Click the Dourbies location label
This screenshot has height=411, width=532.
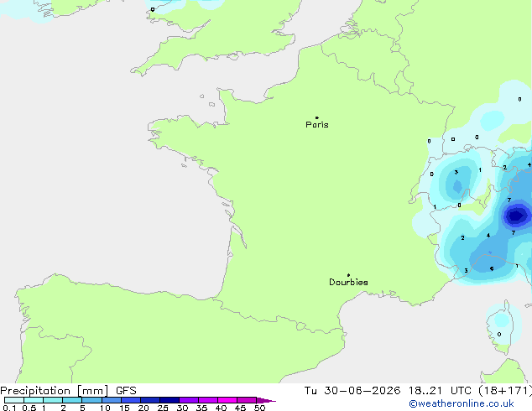[x=348, y=282]
